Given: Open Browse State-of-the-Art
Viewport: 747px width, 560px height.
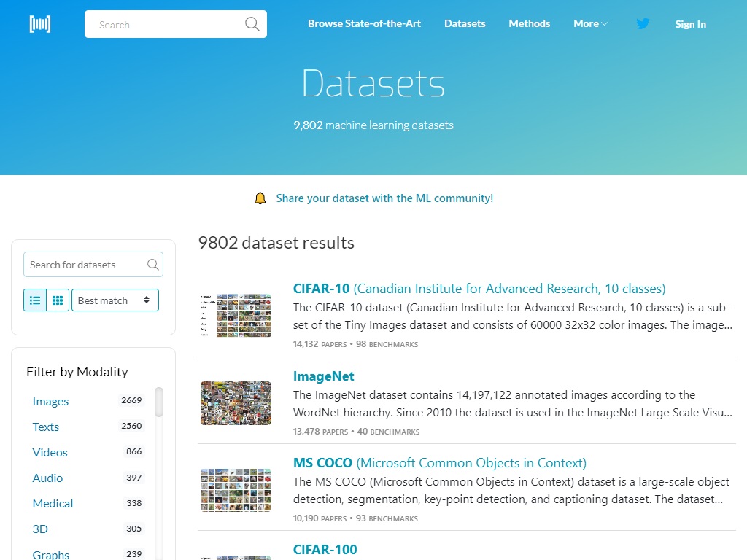Looking at the screenshot, I should [364, 23].
